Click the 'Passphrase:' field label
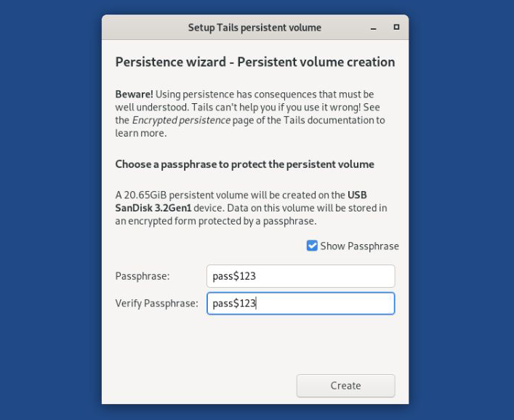The height and width of the screenshot is (420, 514). [142, 276]
